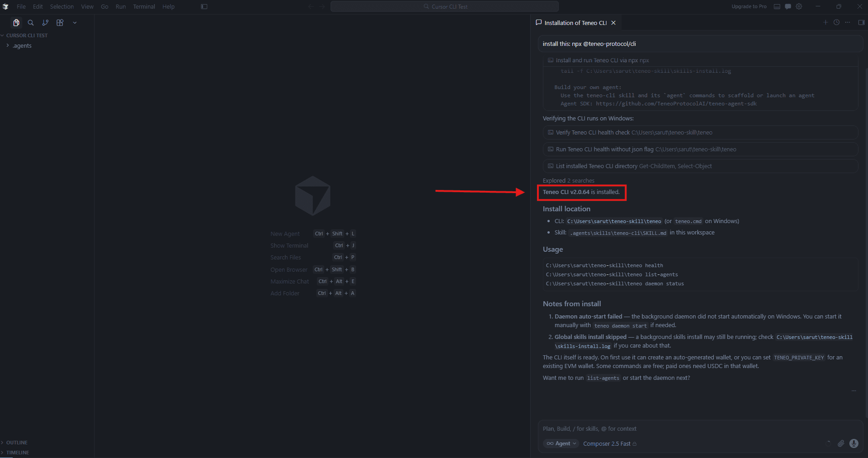The image size is (868, 458).
Task: Click the 'teneo health' usage line
Action: [x=604, y=265]
